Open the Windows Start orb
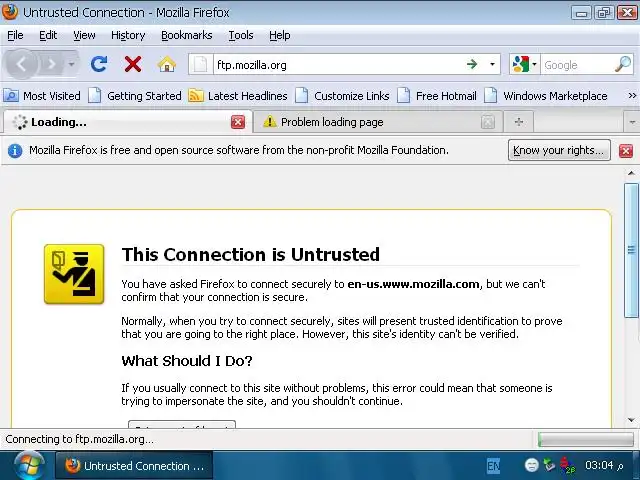 28,466
